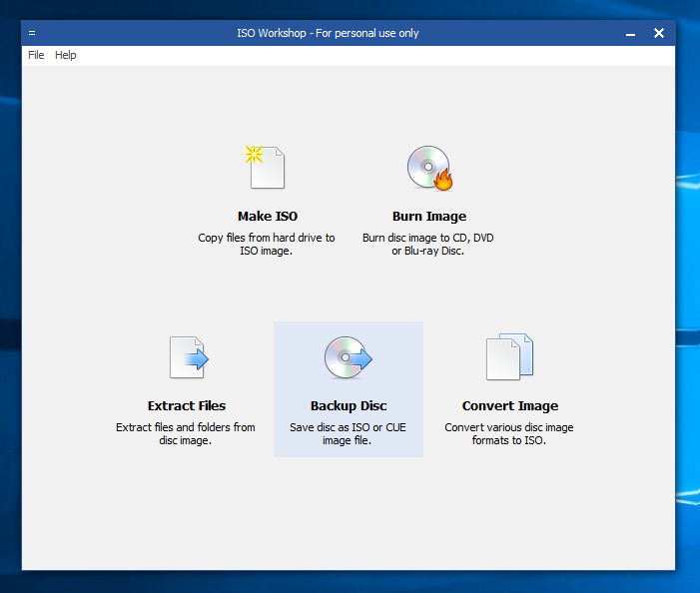Image resolution: width=700 pixels, height=593 pixels.
Task: Choose the Backup Disc heading
Action: 349,406
